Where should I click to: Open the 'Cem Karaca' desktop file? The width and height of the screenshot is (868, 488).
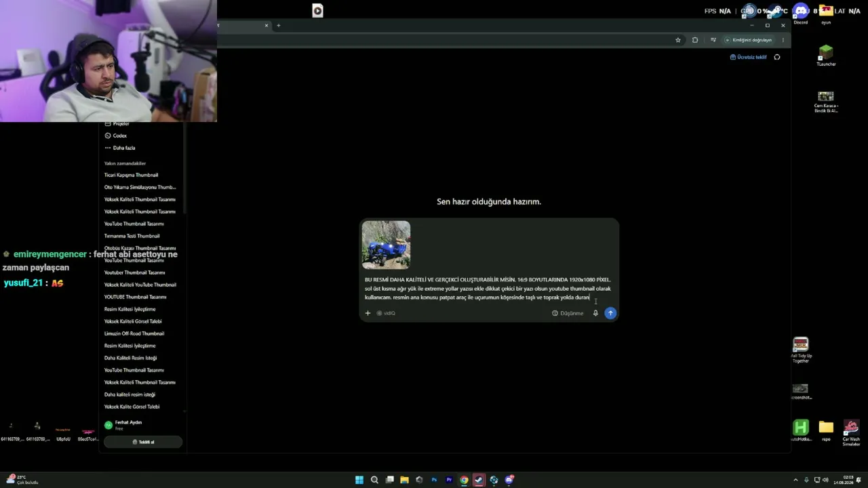click(826, 102)
